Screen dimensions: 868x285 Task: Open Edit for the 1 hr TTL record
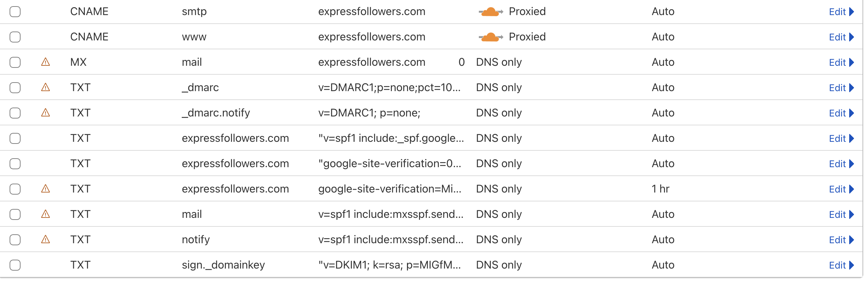pos(837,189)
